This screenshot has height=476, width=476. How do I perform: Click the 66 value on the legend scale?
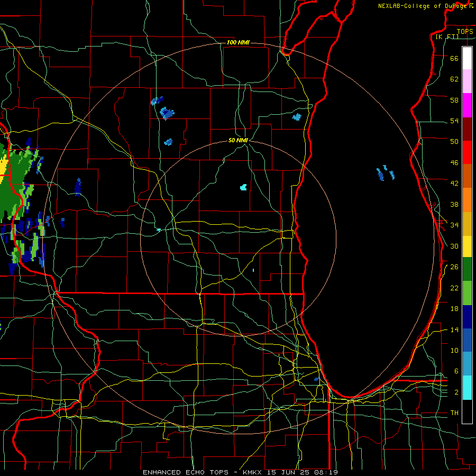tap(454, 58)
